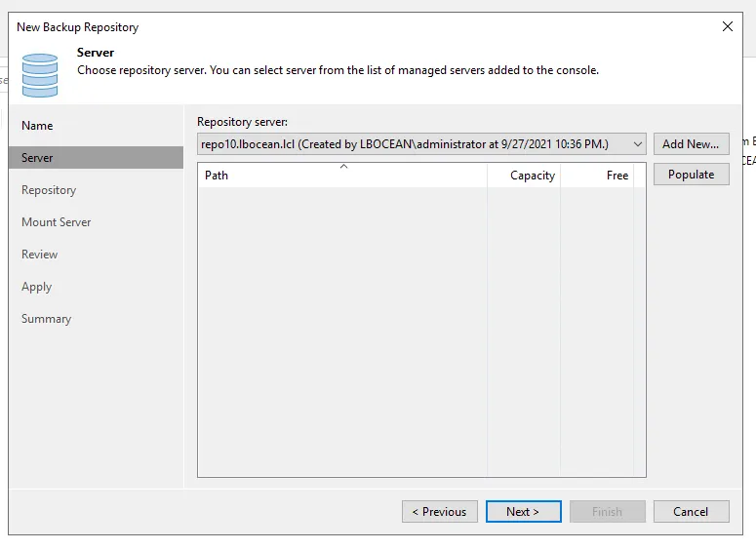Select the Server wizard step
Viewport: 756px width, 550px height.
[38, 158]
